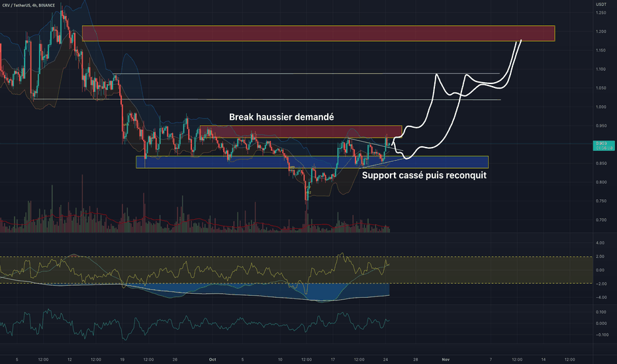Viewport: 617px width, 364px height.
Task: Click the 19 date label on time axis
Action: tap(122, 359)
